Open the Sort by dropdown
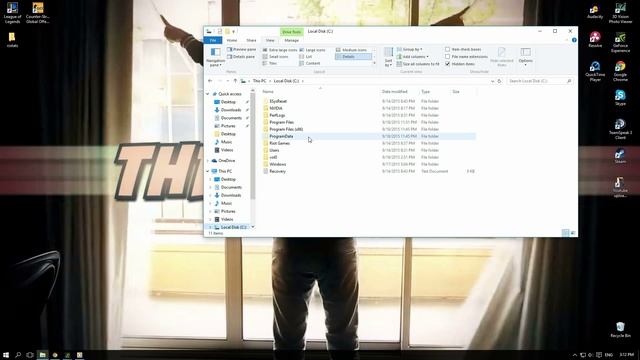The height and width of the screenshot is (360, 640). [x=388, y=57]
